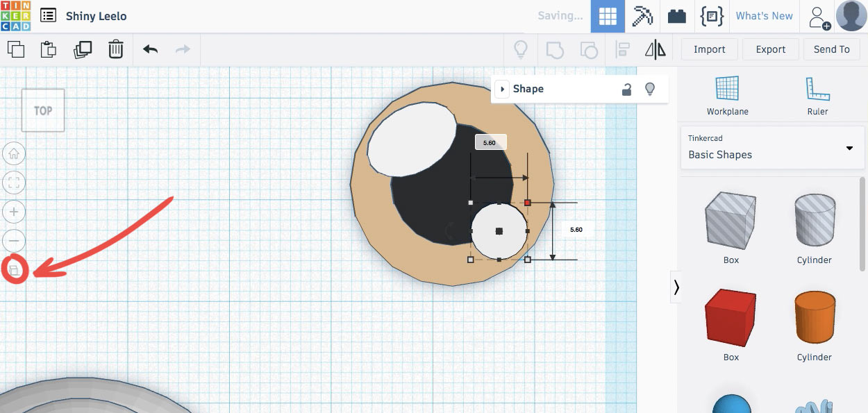Open the designs list icon
Image resolution: width=868 pixels, height=413 pixels.
tap(48, 15)
